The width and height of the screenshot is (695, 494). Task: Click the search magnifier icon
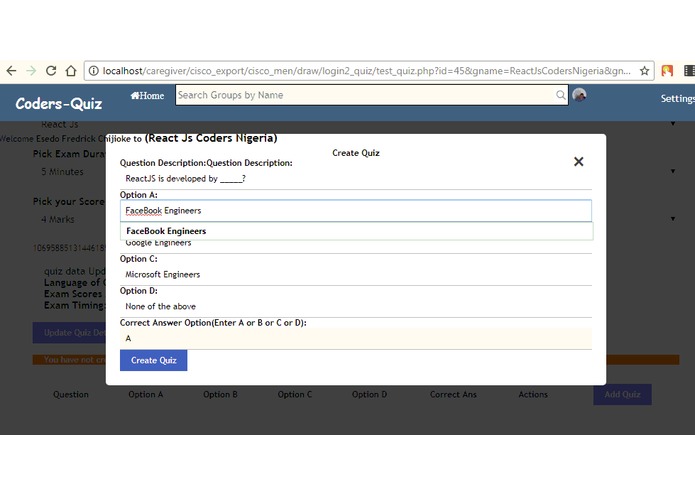tap(561, 95)
